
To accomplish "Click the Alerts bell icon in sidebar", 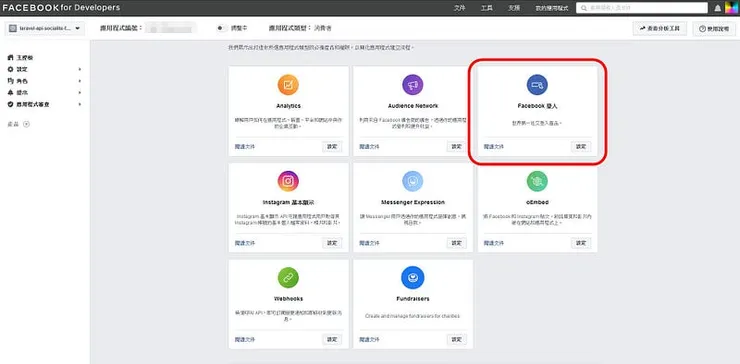I will pyautogui.click(x=10, y=93).
